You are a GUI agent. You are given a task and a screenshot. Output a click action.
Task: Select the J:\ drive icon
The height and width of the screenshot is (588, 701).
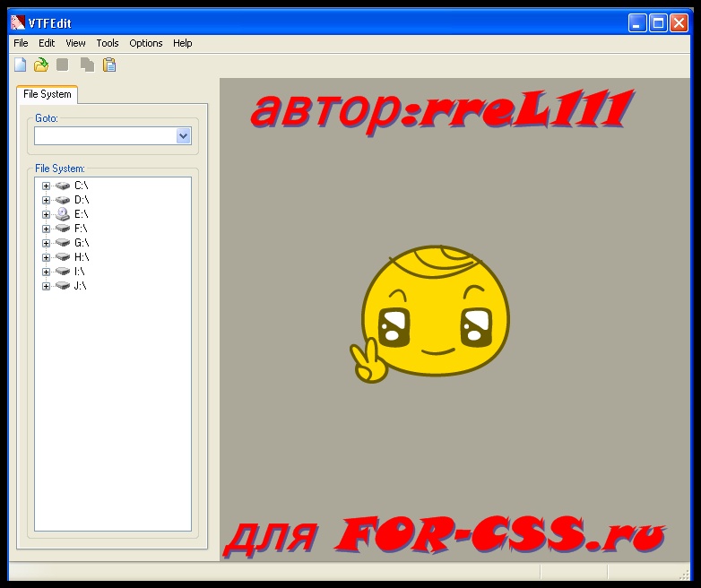pos(63,286)
